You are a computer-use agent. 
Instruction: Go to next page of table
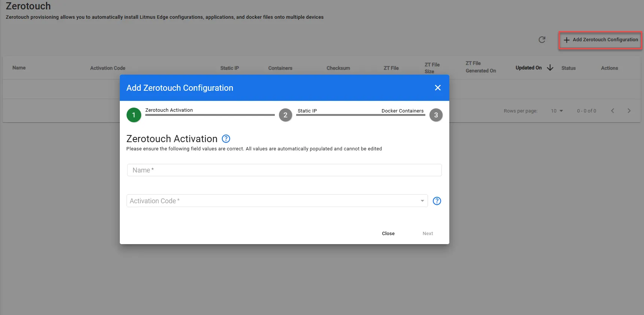point(629,111)
